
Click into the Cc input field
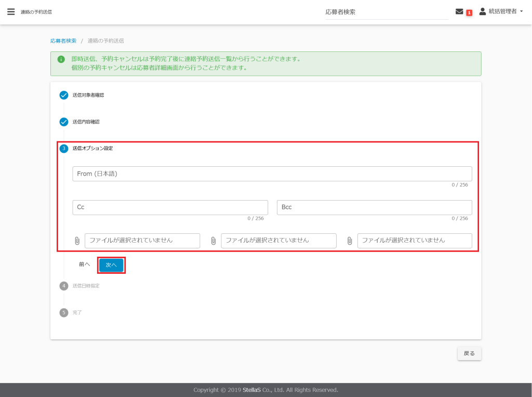pyautogui.click(x=170, y=207)
